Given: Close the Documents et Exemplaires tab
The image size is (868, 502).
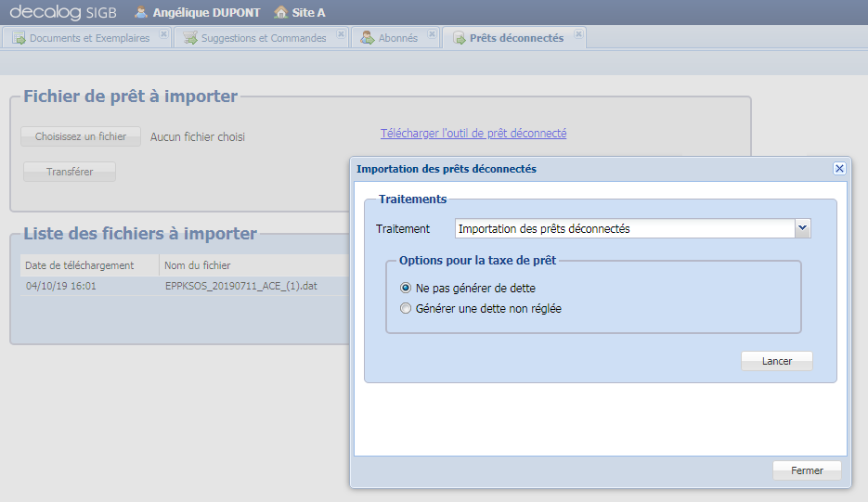Looking at the screenshot, I should tap(163, 33).
